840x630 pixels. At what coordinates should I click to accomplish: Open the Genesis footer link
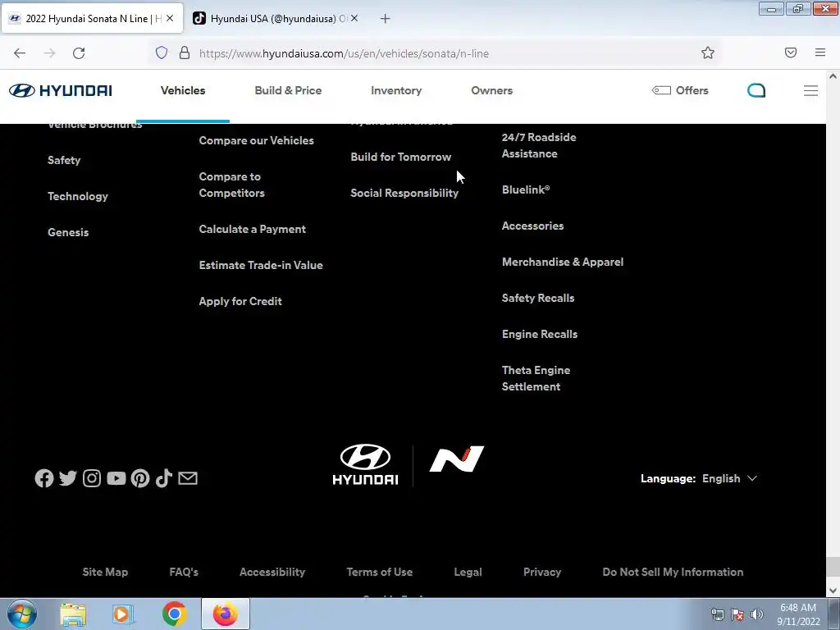tap(68, 232)
